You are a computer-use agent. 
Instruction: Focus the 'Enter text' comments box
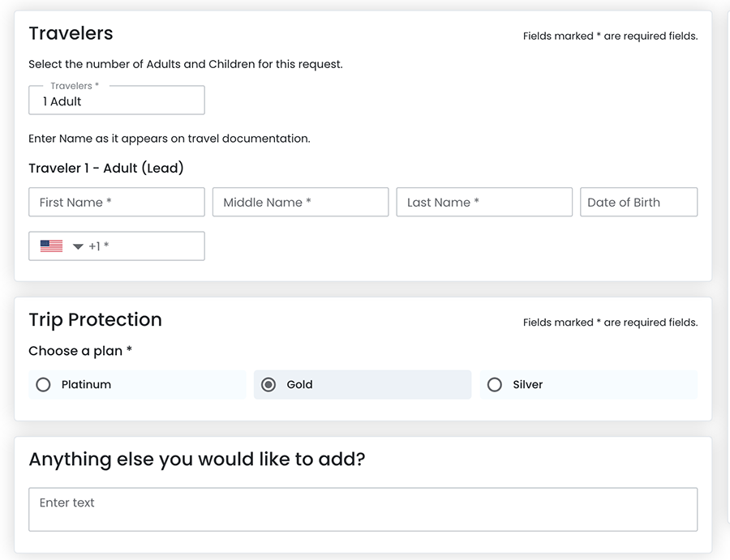click(363, 509)
